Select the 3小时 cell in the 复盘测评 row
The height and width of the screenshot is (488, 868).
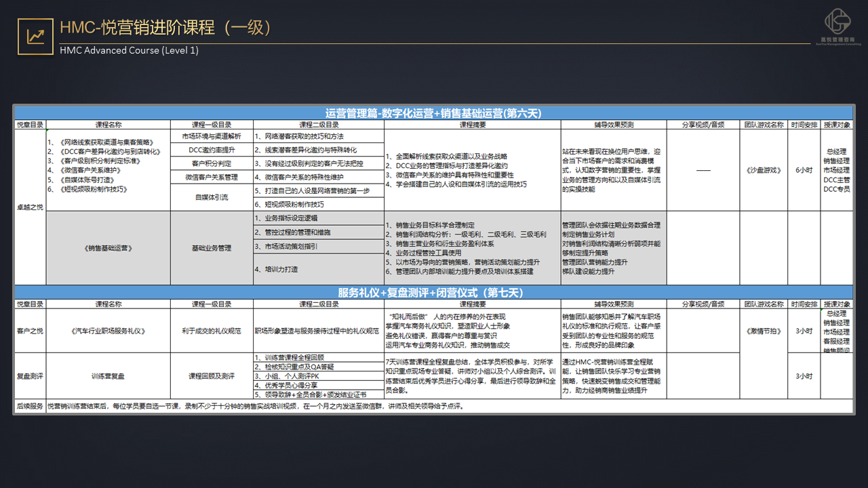point(804,375)
